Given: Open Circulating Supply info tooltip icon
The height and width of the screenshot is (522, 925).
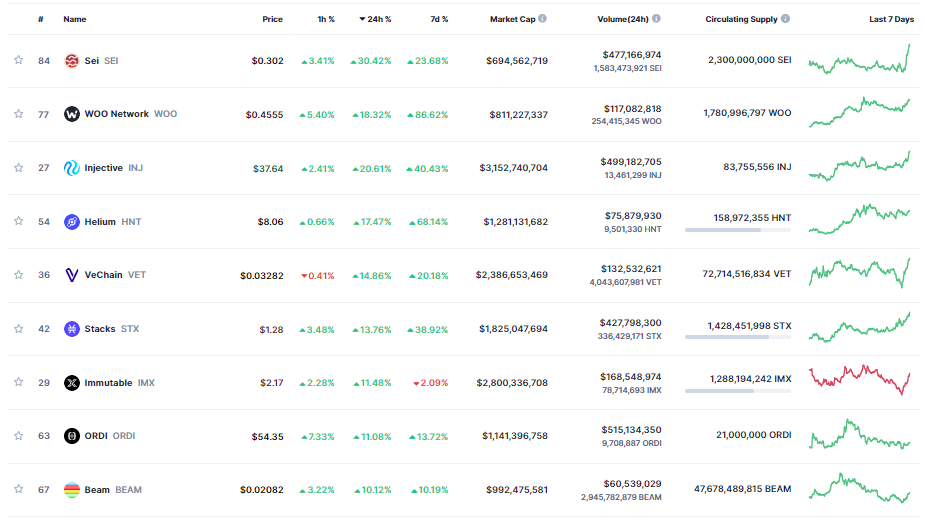Looking at the screenshot, I should click(785, 19).
